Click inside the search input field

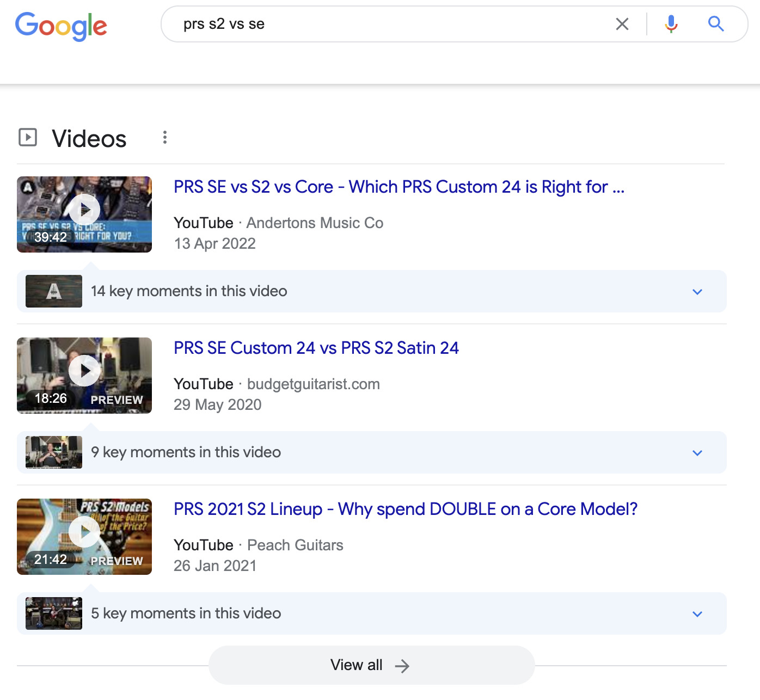click(x=381, y=24)
